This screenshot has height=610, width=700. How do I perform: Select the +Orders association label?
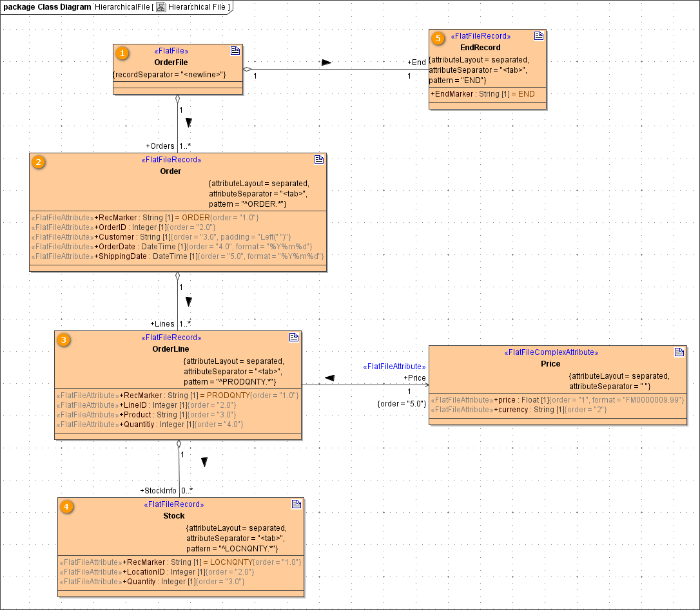(161, 146)
